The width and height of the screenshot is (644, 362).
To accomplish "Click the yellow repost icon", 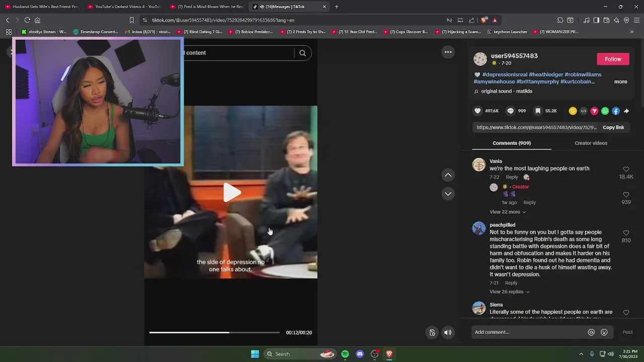I will (573, 111).
